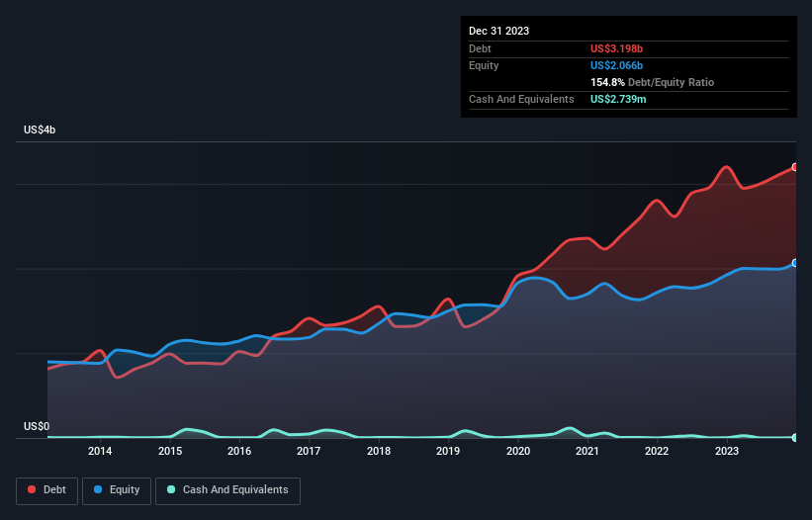The width and height of the screenshot is (812, 520).
Task: Click the Debt label in the tooltip
Action: (480, 48)
